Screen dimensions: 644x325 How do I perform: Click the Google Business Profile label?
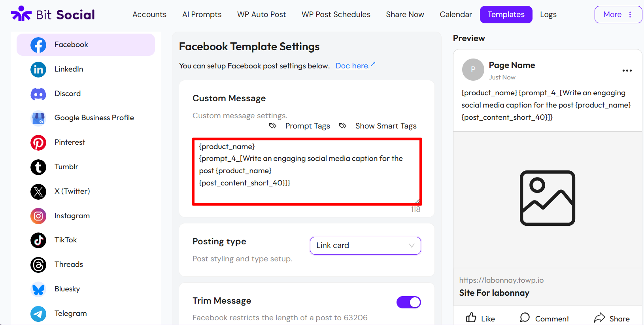(94, 118)
